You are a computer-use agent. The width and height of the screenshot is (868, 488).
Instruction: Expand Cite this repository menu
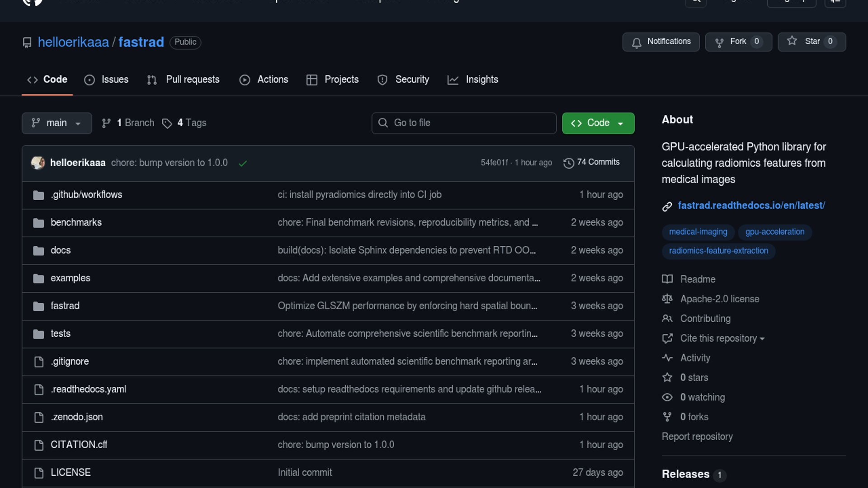(722, 338)
